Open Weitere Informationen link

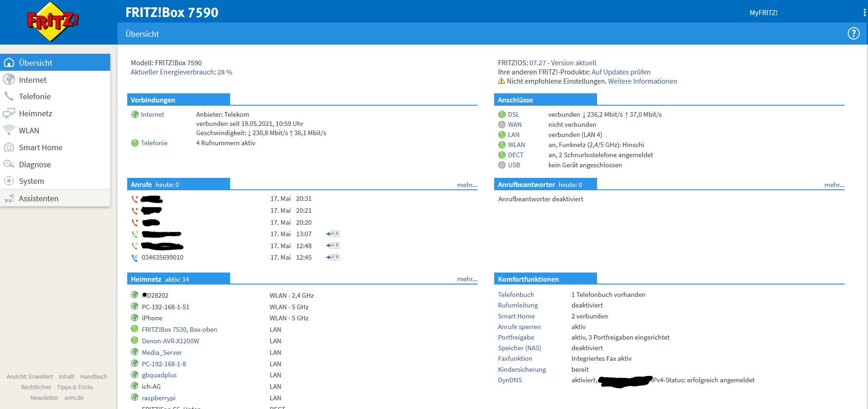pyautogui.click(x=643, y=81)
